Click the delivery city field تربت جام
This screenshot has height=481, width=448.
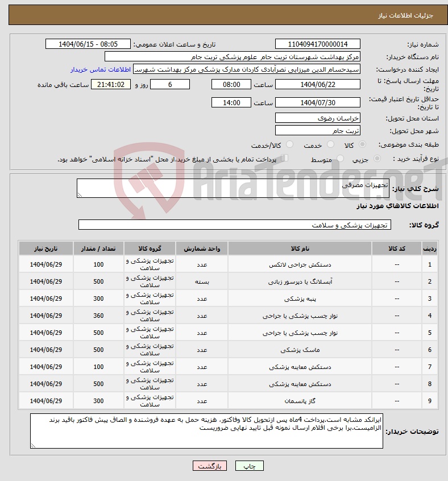tap(318, 130)
